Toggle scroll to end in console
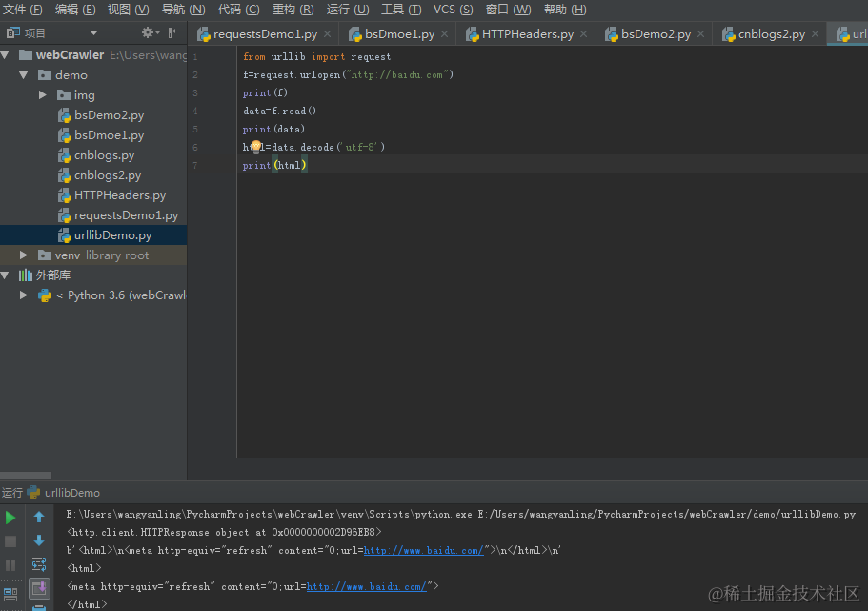The image size is (868, 611). (x=39, y=588)
